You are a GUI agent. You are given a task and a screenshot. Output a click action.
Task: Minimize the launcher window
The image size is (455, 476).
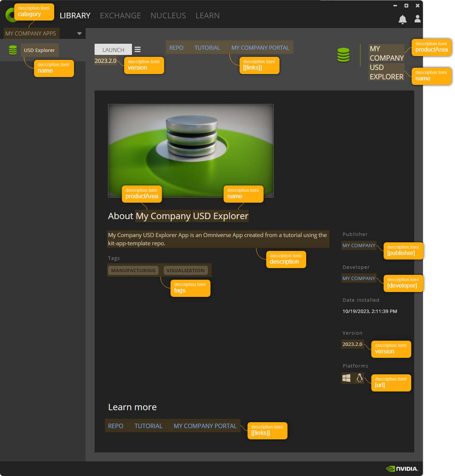tap(395, 6)
